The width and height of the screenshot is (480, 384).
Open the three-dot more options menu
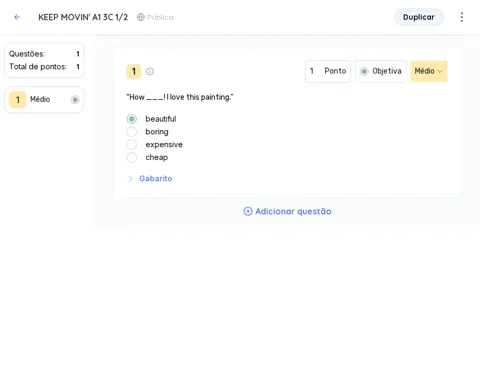462,17
